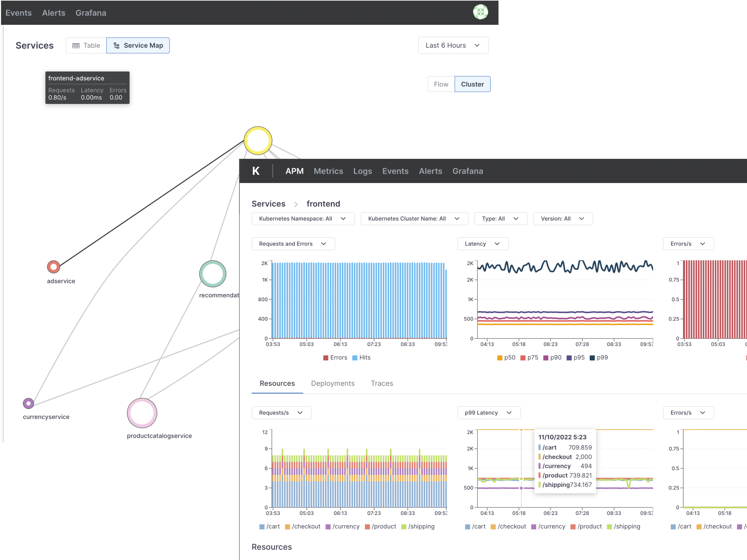
Task: Open the Last 6 Hours dropdown
Action: coord(453,45)
